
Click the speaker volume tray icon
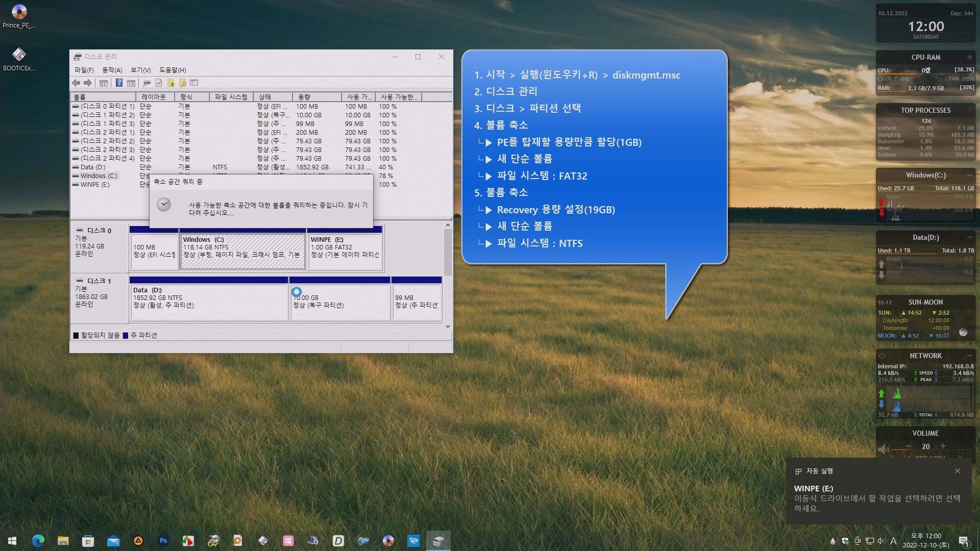[x=881, y=541]
